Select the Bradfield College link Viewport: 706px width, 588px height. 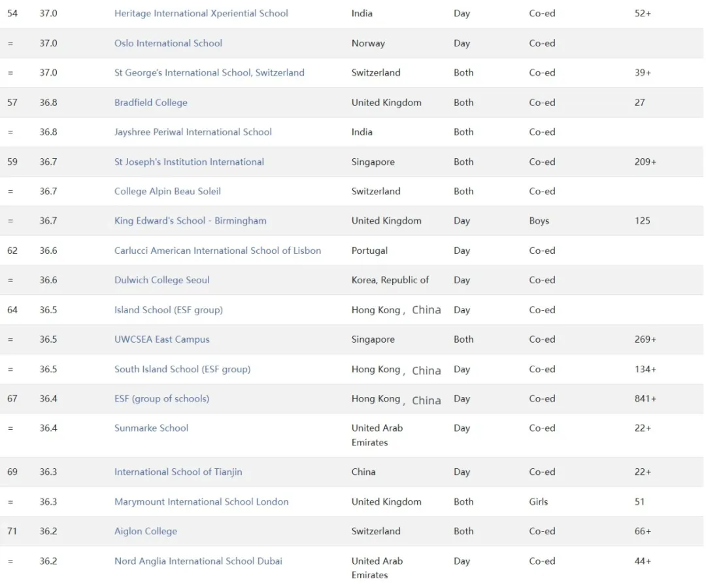click(150, 103)
